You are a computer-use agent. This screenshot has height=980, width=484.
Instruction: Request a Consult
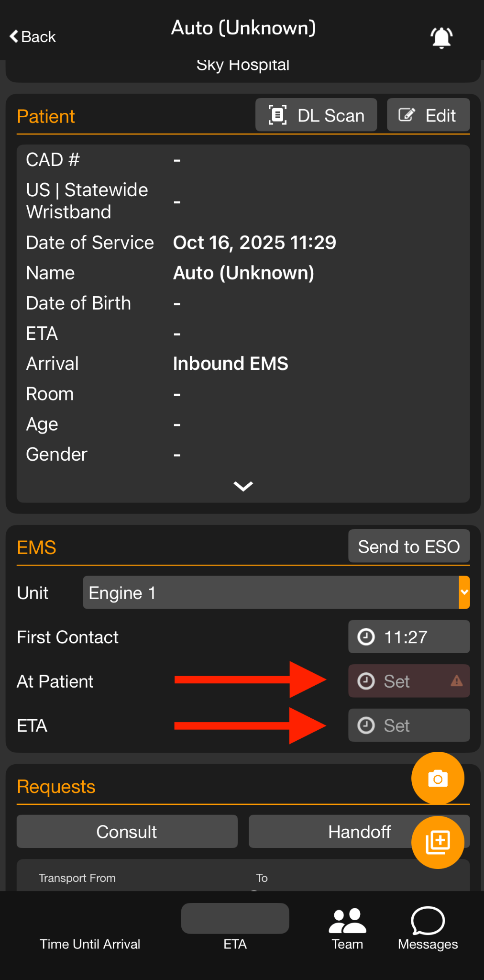[x=127, y=832]
